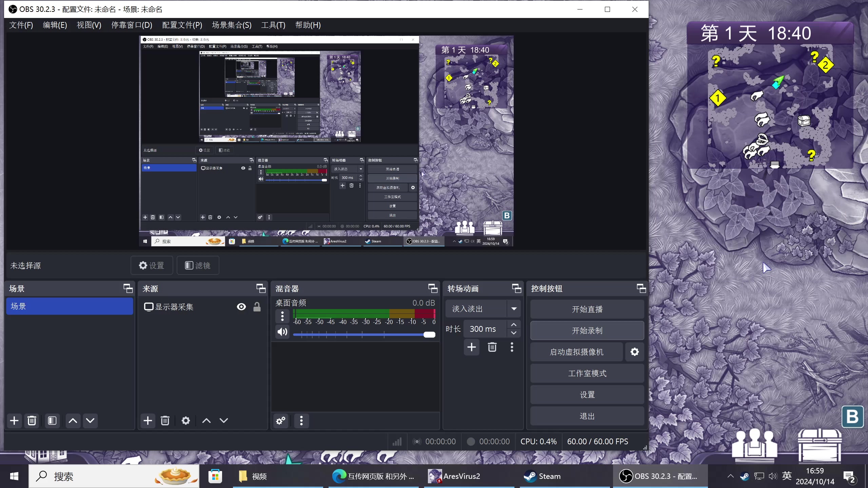Open 视频 folder in taskbar
This screenshot has width=868, height=488.
(278, 476)
